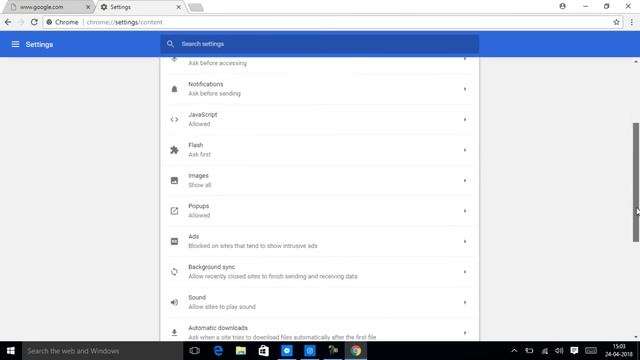
Task: Open the network status tray icon
Action: [544, 351]
